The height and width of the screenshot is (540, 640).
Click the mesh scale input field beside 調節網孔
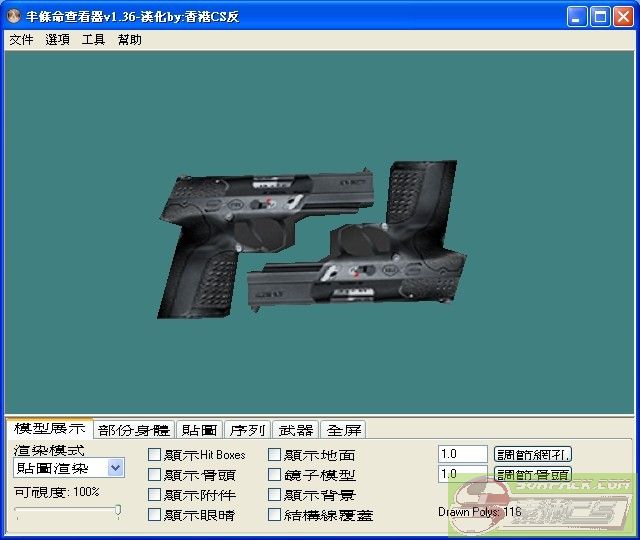tap(463, 454)
